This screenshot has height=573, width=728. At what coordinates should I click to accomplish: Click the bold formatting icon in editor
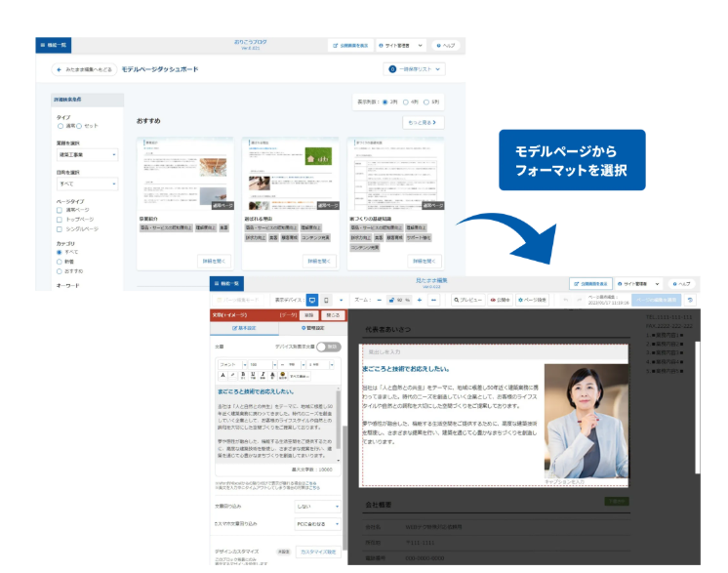(244, 375)
